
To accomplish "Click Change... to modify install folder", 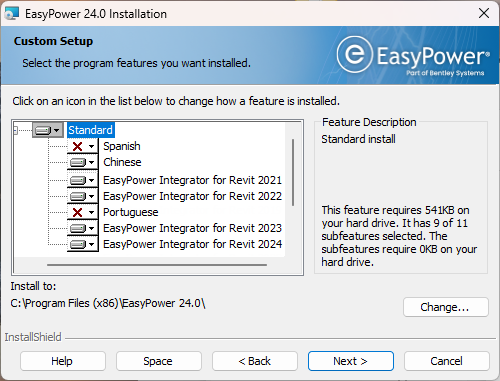I will click(446, 307).
